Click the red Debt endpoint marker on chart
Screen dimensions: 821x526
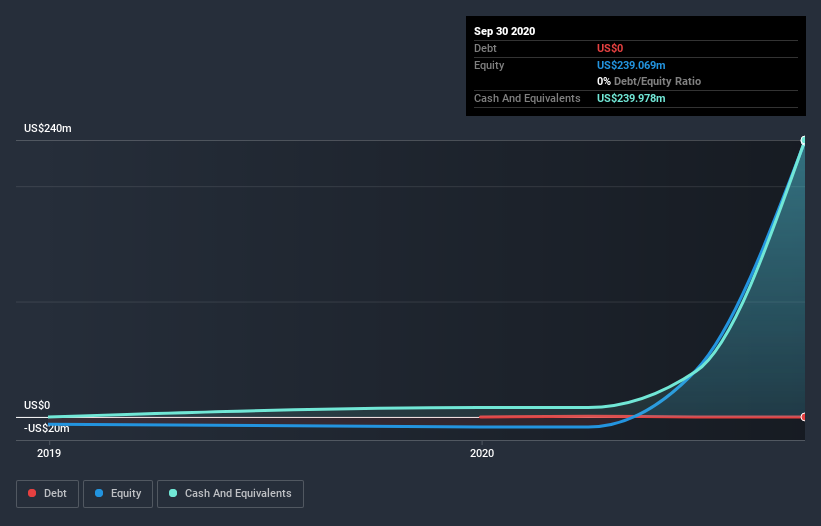[804, 417]
